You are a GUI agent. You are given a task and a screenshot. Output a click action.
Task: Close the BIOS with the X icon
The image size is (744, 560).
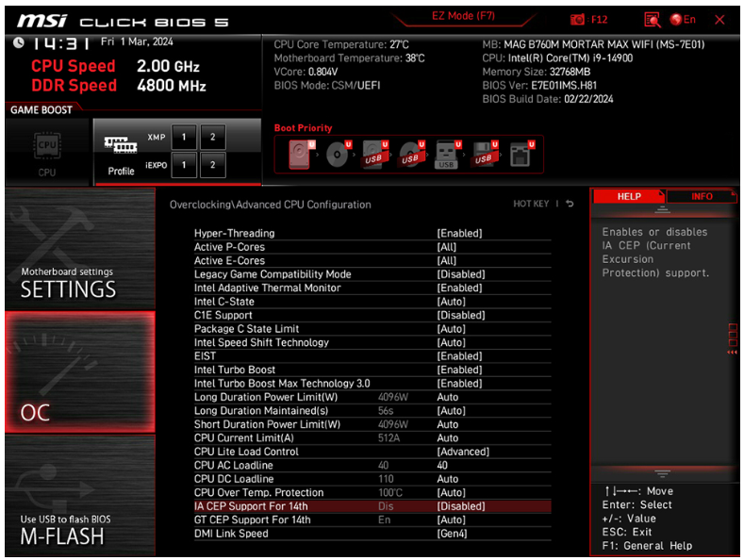(719, 20)
